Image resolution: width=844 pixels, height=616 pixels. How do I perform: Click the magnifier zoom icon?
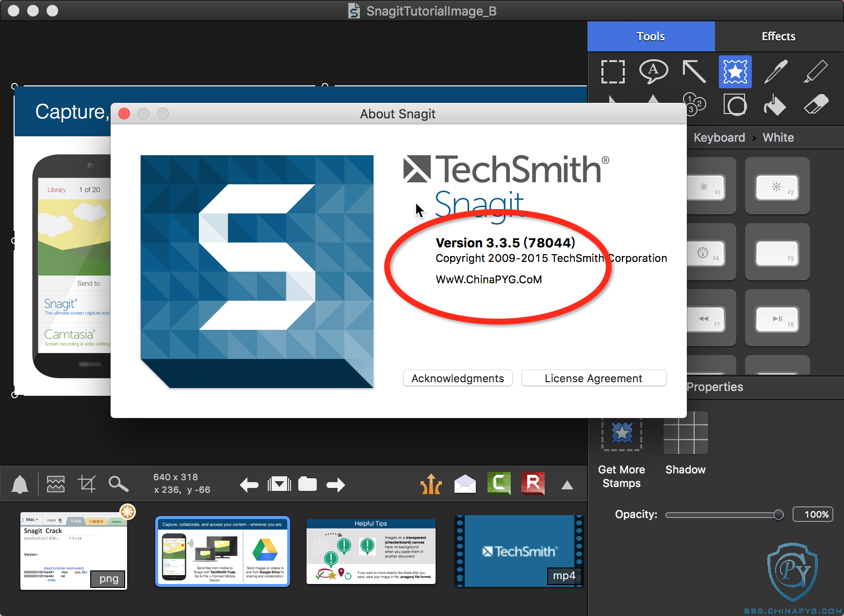point(118,484)
